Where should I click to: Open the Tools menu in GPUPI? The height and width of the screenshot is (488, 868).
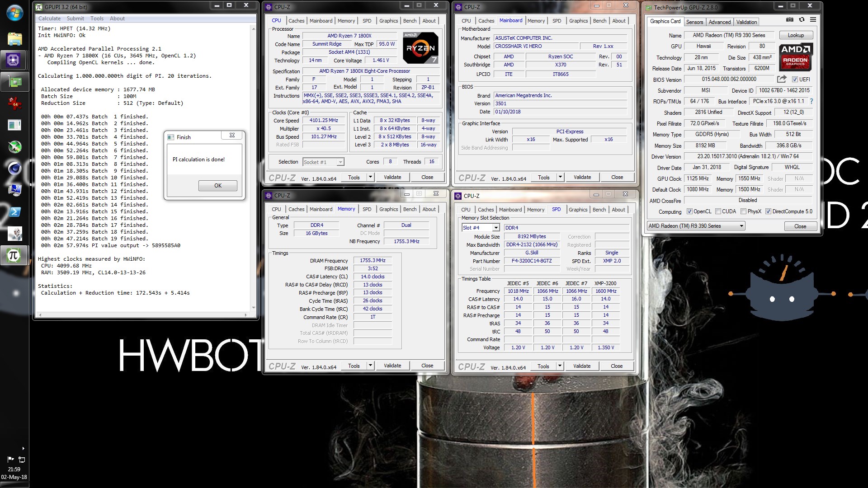pyautogui.click(x=97, y=19)
